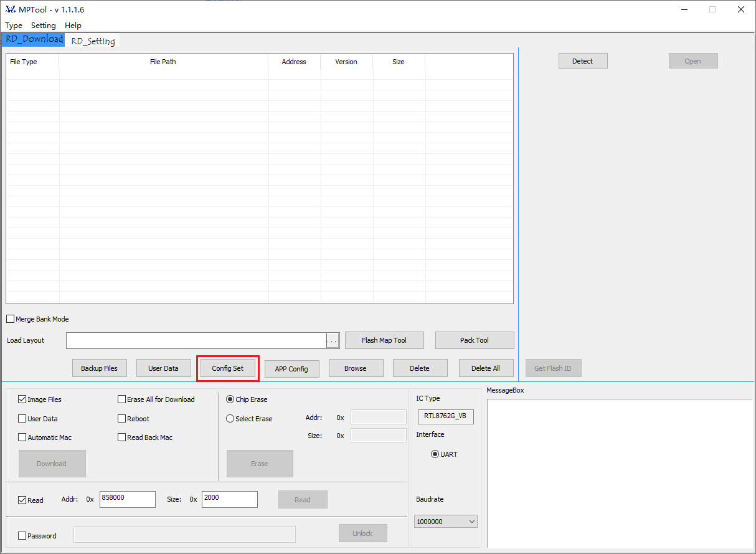
Task: Select the UART interface radio button
Action: (x=435, y=454)
